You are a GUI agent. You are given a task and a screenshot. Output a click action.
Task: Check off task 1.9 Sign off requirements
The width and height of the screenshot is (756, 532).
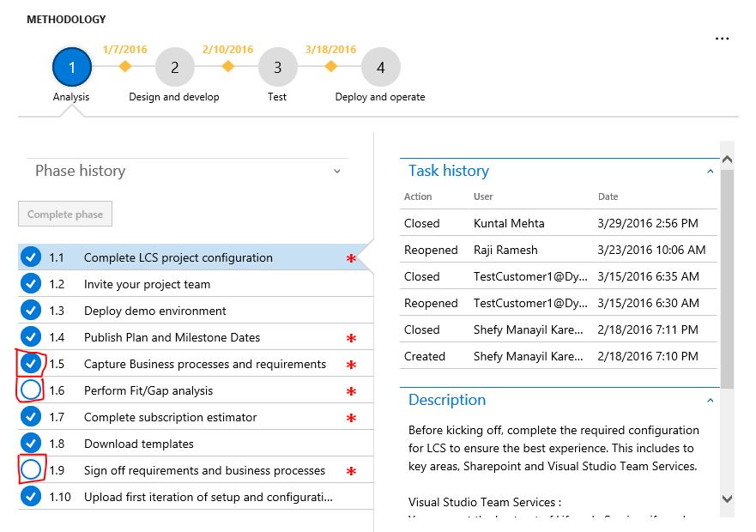(31, 469)
